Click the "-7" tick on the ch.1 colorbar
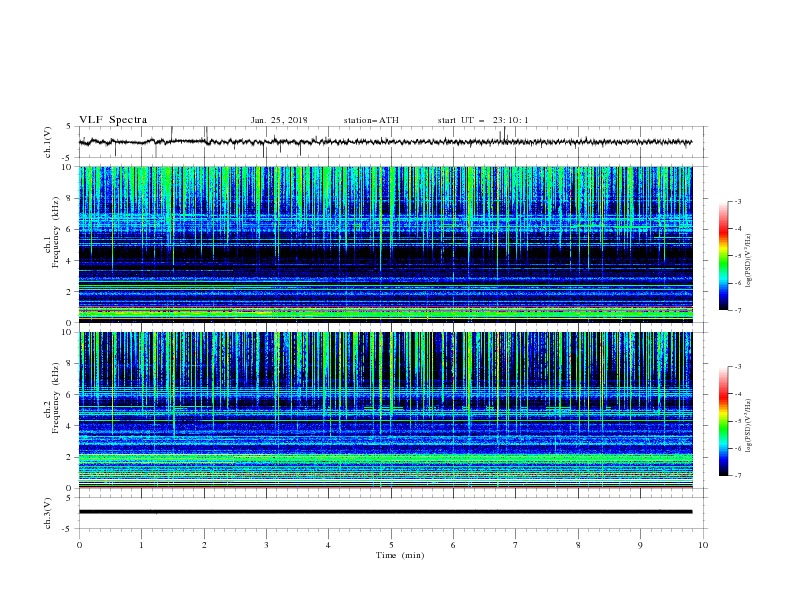792x612 pixels. coord(738,310)
